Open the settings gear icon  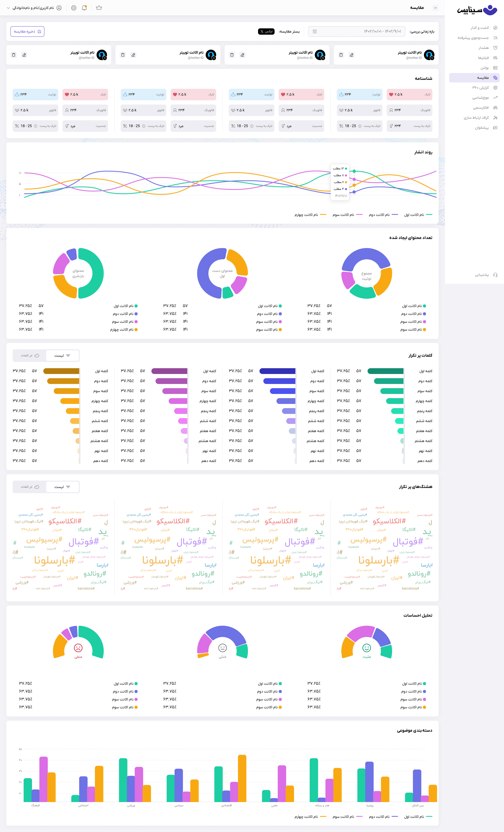coord(74,8)
